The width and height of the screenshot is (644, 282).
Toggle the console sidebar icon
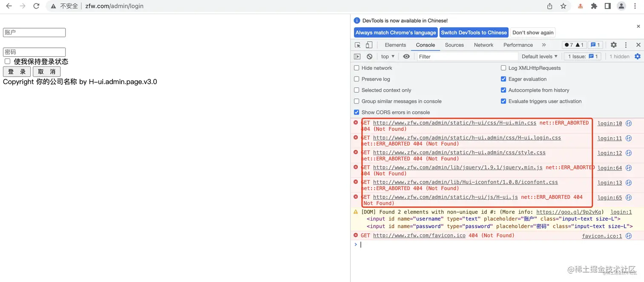[357, 56]
